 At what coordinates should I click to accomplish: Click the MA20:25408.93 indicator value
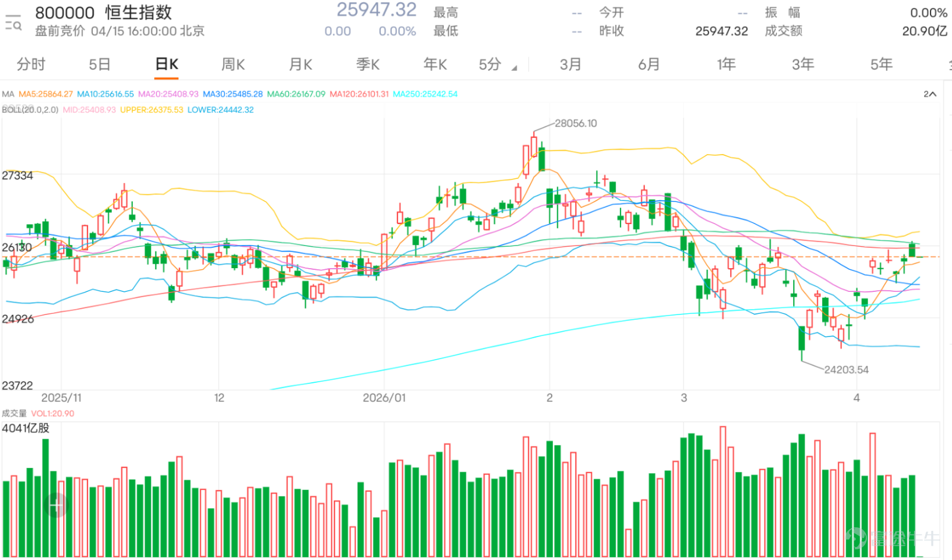click(x=168, y=94)
